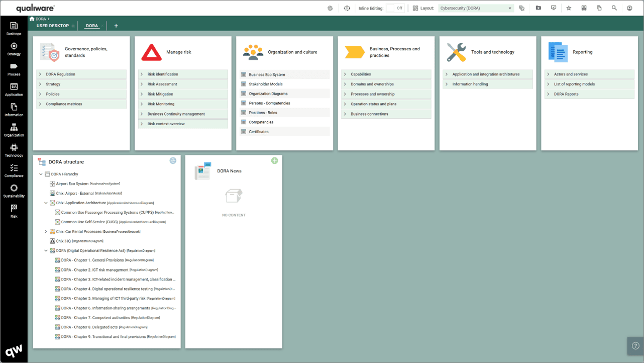
Task: Click the help question mark button
Action: 635,346
